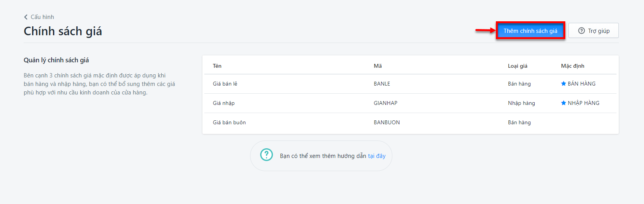Open the Trợ giúp help button
This screenshot has height=204, width=644.
click(x=593, y=31)
